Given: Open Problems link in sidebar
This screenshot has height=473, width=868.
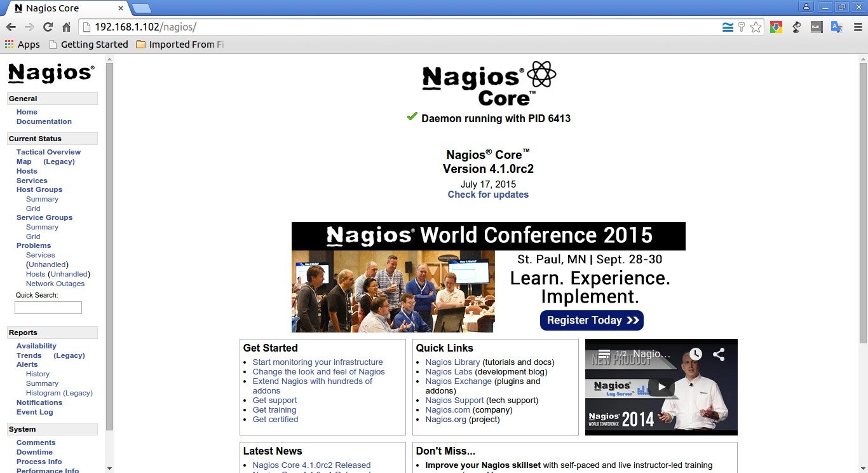Looking at the screenshot, I should coord(34,245).
